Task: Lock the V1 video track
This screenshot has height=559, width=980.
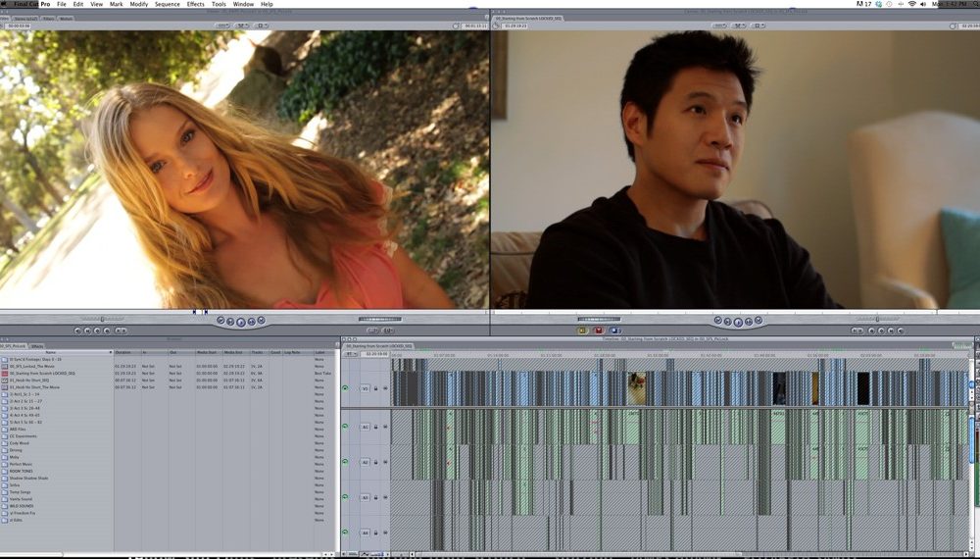Action: click(x=375, y=388)
